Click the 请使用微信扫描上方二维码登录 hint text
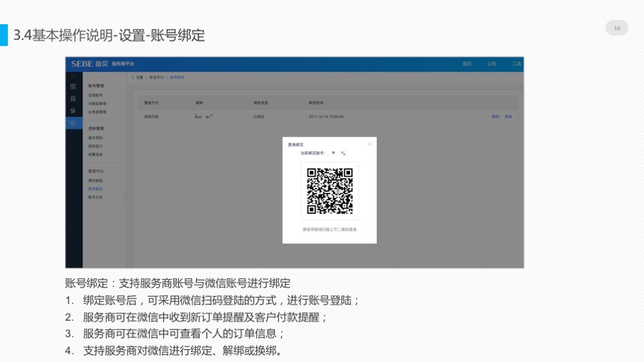644x362 pixels. coord(330,230)
